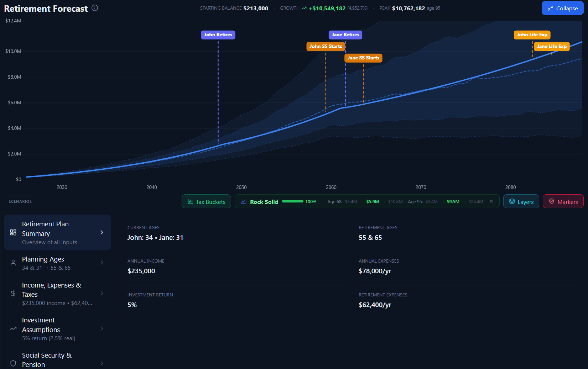Screen dimensions: 588x369
Task: Toggle chart Markers
Action: [x=563, y=201]
